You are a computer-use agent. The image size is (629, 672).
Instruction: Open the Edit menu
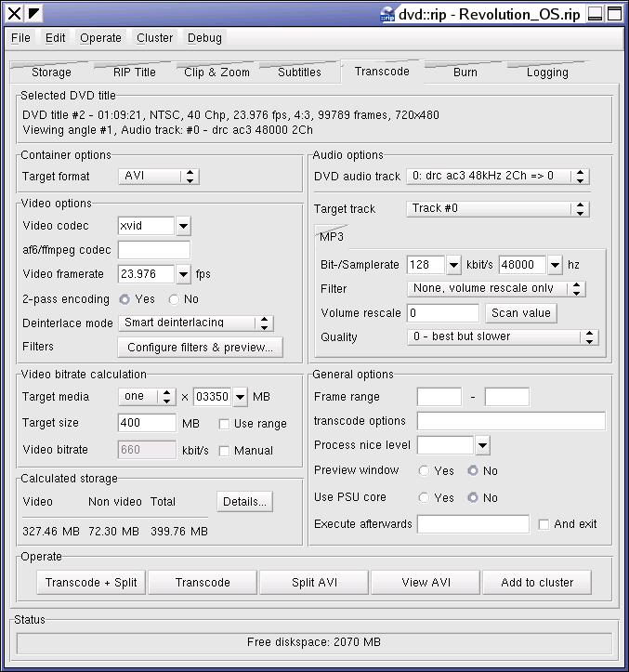tap(55, 38)
